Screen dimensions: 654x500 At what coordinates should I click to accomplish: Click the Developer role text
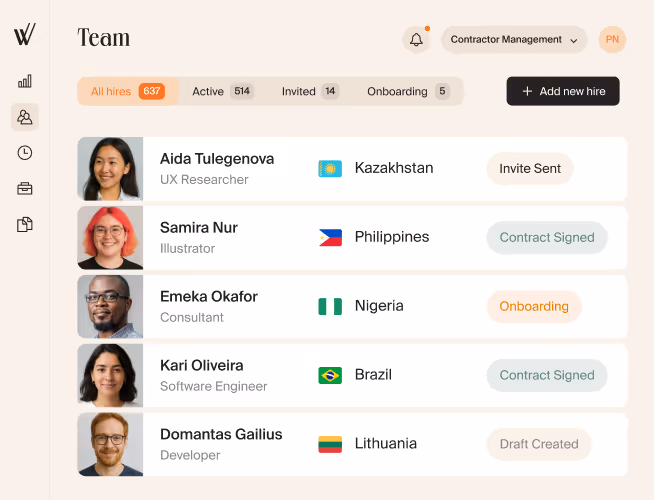190,455
